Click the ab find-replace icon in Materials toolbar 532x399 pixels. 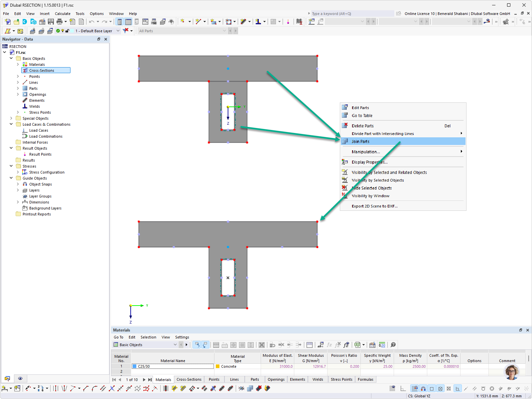(x=321, y=345)
